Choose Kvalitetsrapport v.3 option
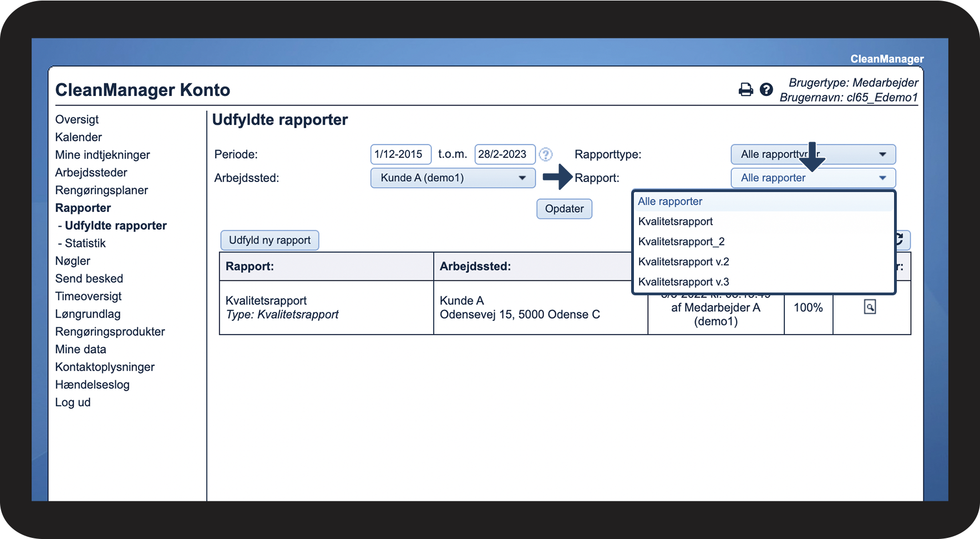980x539 pixels. click(x=683, y=282)
